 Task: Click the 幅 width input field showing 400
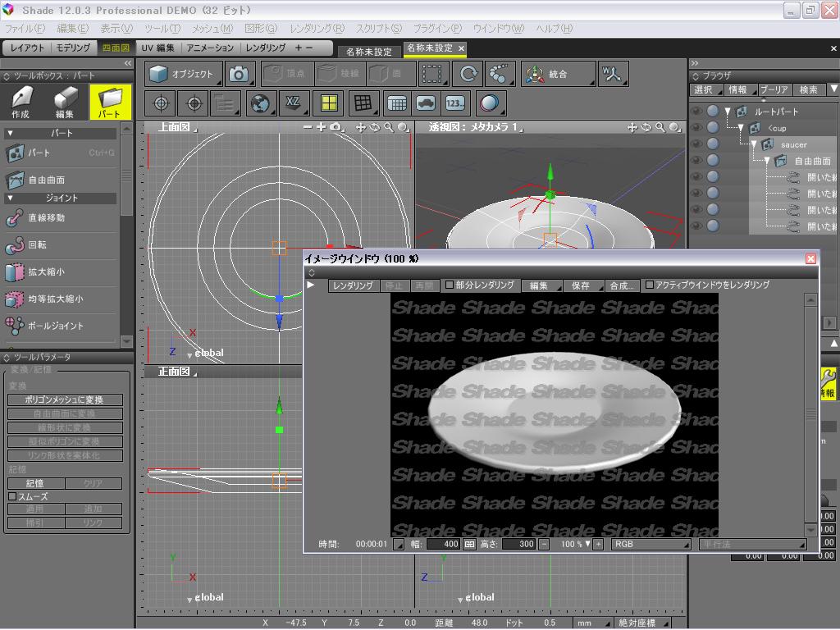(x=443, y=544)
